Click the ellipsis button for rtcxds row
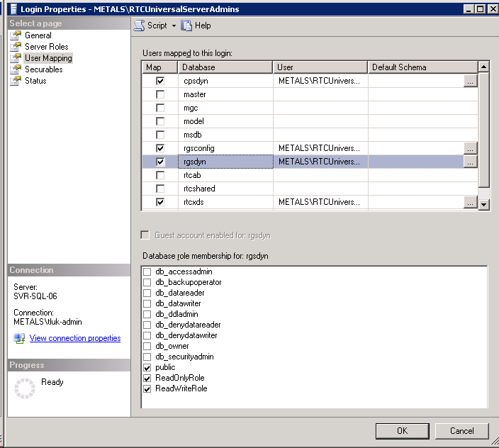This screenshot has width=499, height=448. point(470,202)
